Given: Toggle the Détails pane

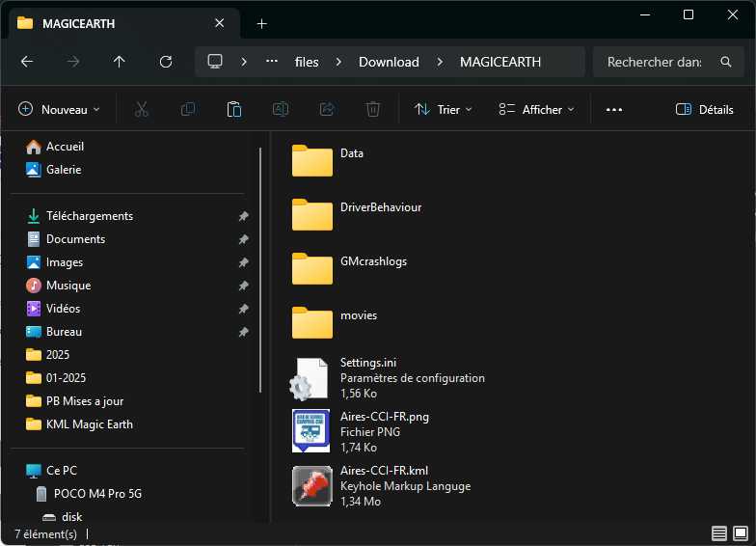Looking at the screenshot, I should click(705, 110).
